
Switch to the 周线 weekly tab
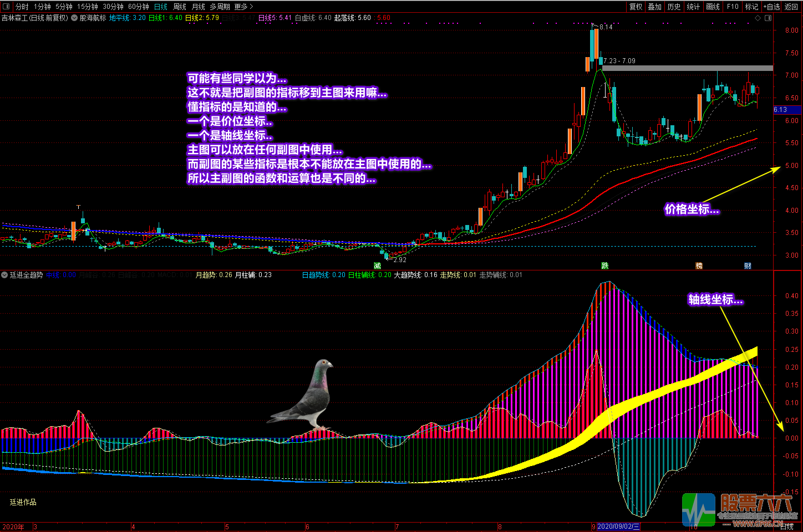[x=180, y=7]
